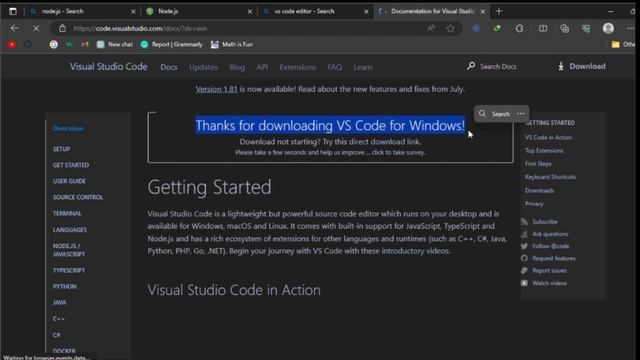Expand TYPESCRIPT section in sidebar
The width and height of the screenshot is (640, 360).
69,270
